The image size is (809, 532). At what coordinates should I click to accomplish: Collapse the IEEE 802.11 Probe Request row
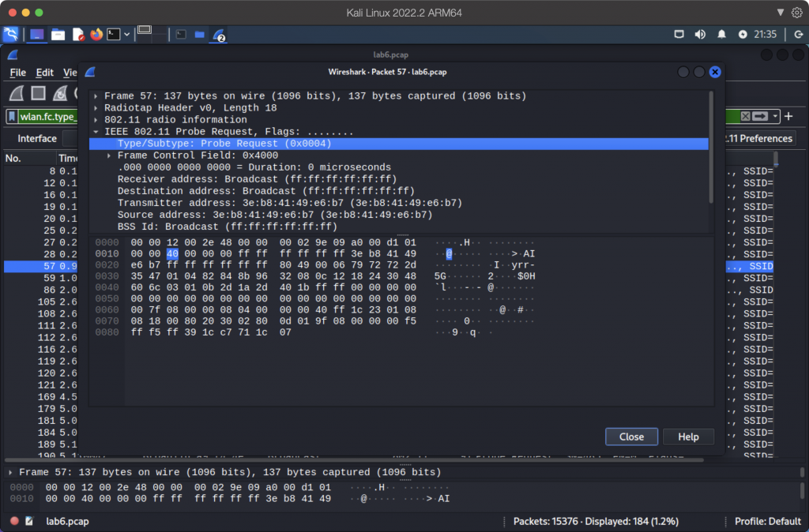coord(96,132)
